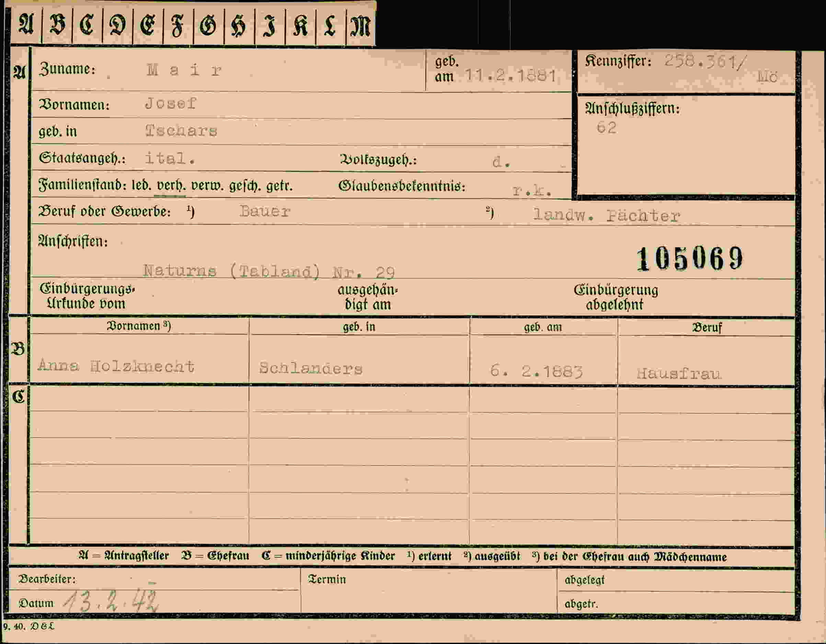Click the 'Volkszugeh.:' label

point(379,160)
